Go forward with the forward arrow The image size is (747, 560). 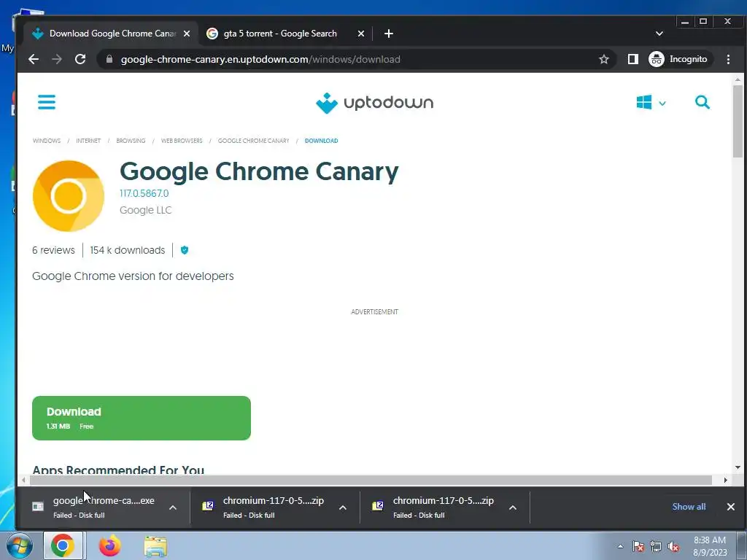click(x=57, y=59)
